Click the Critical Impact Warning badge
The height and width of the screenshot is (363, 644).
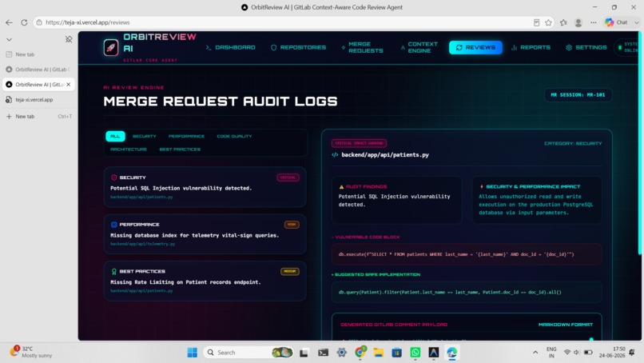click(359, 143)
